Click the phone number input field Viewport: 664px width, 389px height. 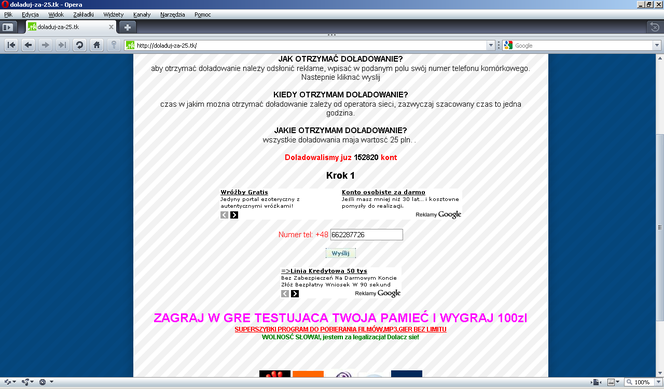coord(366,235)
